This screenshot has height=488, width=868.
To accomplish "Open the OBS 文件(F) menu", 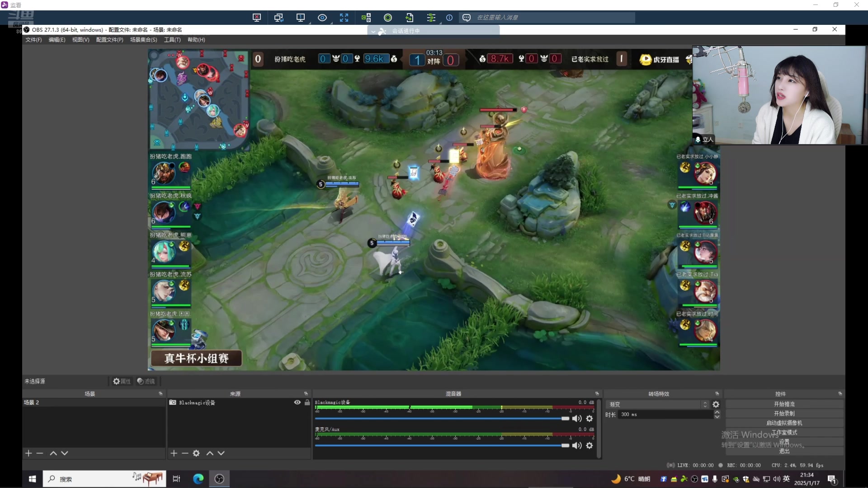I will 33,40.
